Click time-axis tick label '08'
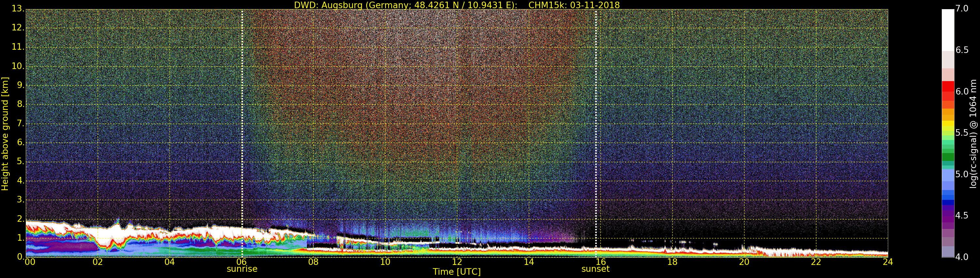Screen dimensions: 980x278 pyautogui.click(x=313, y=262)
